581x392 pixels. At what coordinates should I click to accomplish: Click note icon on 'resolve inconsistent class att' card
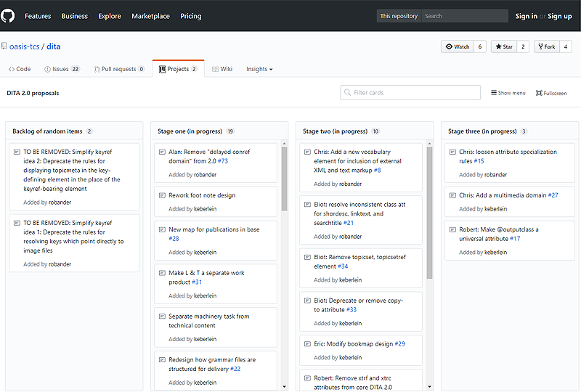pyautogui.click(x=307, y=205)
